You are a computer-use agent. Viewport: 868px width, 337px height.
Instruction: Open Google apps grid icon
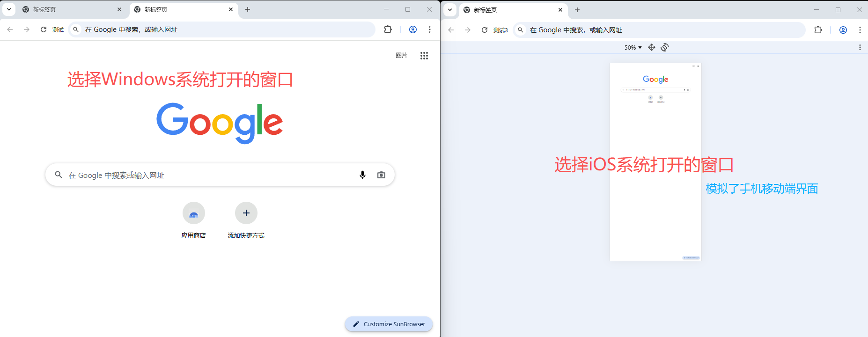(x=424, y=56)
